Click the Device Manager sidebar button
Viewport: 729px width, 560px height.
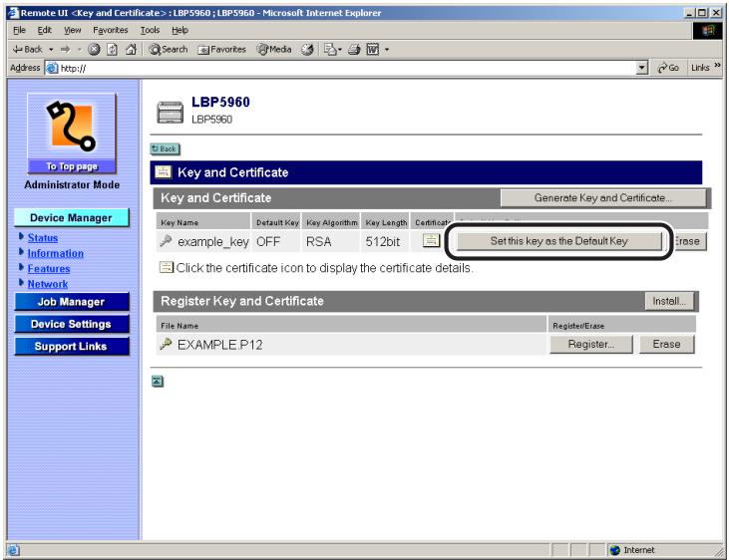(x=72, y=218)
